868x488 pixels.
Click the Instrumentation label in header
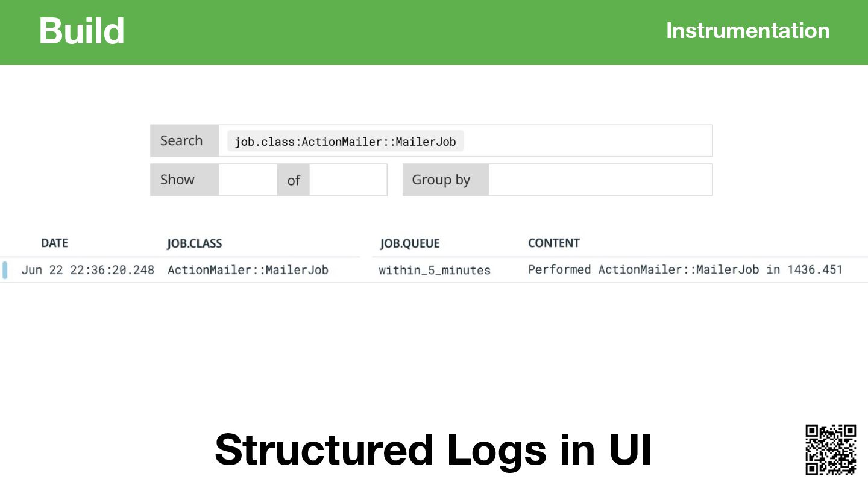747,31
